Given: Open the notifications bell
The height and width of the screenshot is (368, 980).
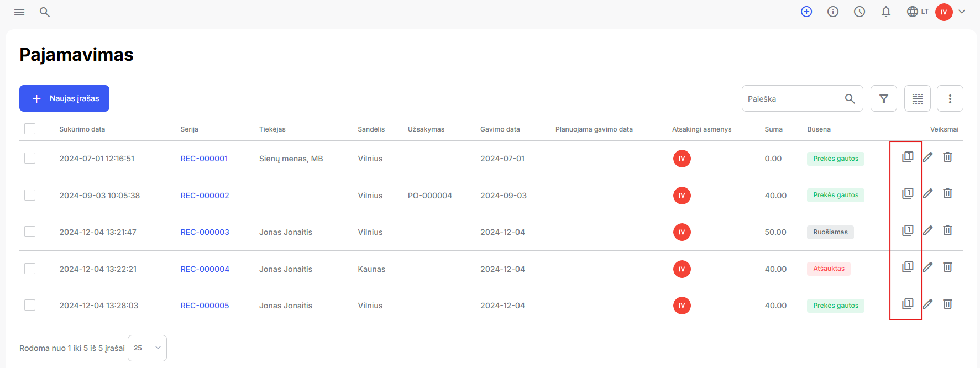Looking at the screenshot, I should [x=886, y=12].
